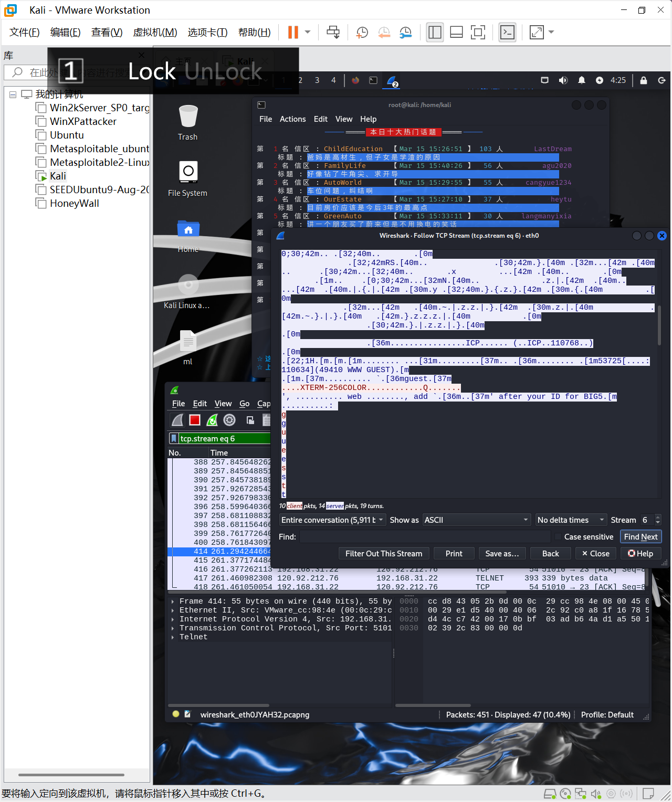Open the Show as ASCII dropdown
Screen dimensions: 672x802
point(477,520)
